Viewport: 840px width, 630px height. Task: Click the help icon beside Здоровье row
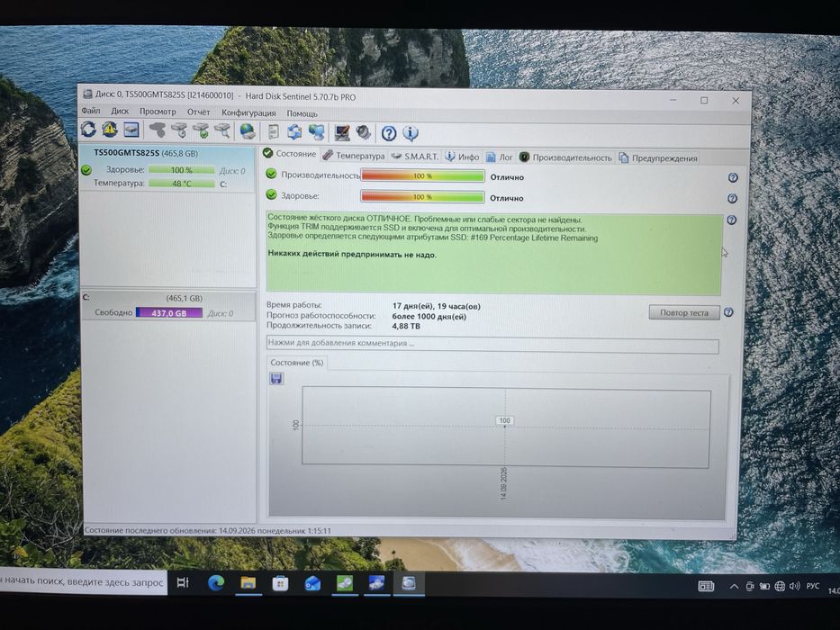click(x=732, y=199)
